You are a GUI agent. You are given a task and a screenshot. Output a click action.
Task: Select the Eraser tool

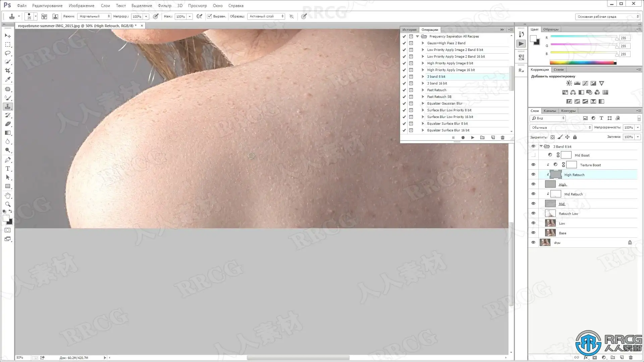[8, 124]
